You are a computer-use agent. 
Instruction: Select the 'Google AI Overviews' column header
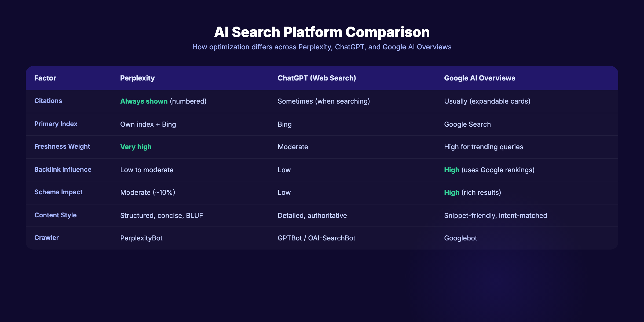click(x=480, y=78)
